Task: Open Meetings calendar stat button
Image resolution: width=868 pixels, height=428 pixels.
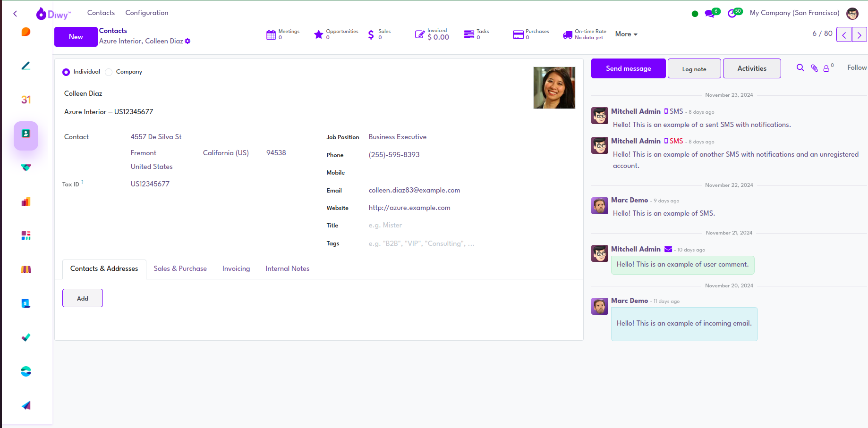Action: click(x=283, y=34)
